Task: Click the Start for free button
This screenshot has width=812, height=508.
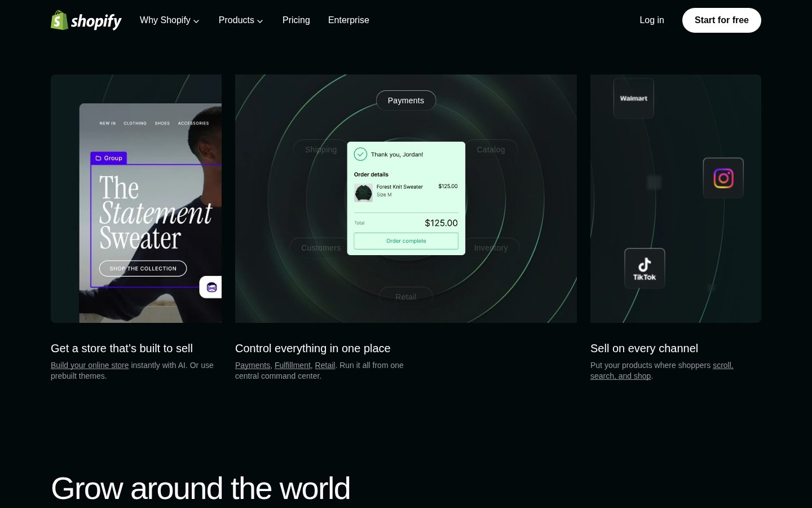Action: tap(722, 20)
